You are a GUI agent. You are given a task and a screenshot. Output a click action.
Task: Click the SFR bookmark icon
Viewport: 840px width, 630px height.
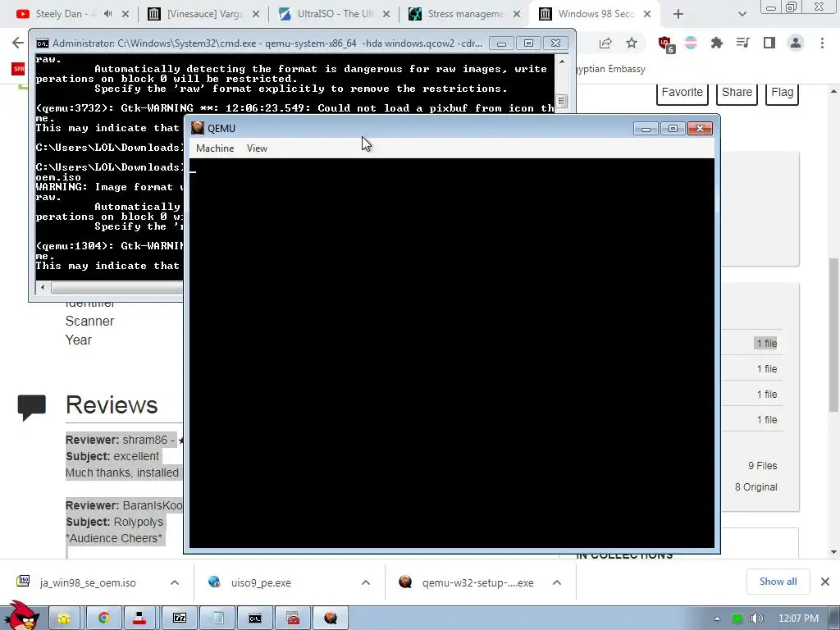[18, 69]
